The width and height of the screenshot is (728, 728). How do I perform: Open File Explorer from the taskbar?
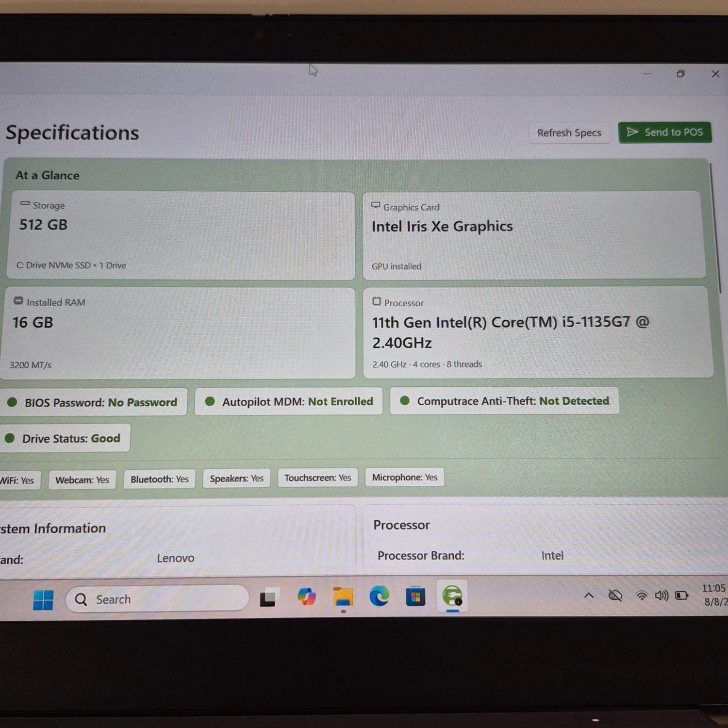tap(343, 596)
